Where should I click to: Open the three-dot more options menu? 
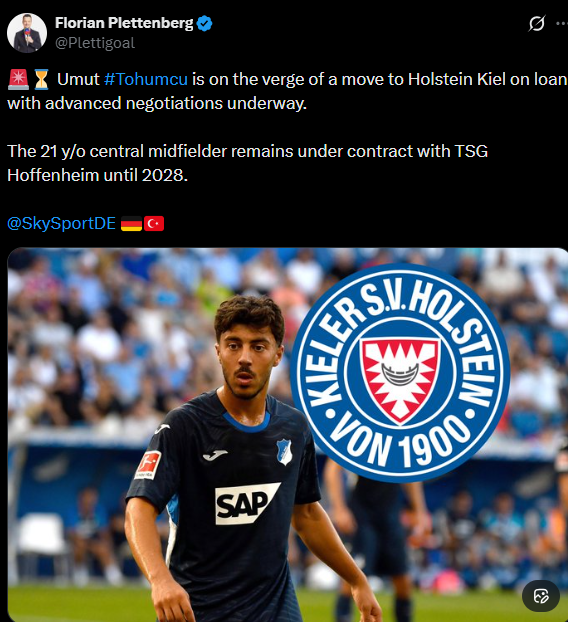point(562,23)
